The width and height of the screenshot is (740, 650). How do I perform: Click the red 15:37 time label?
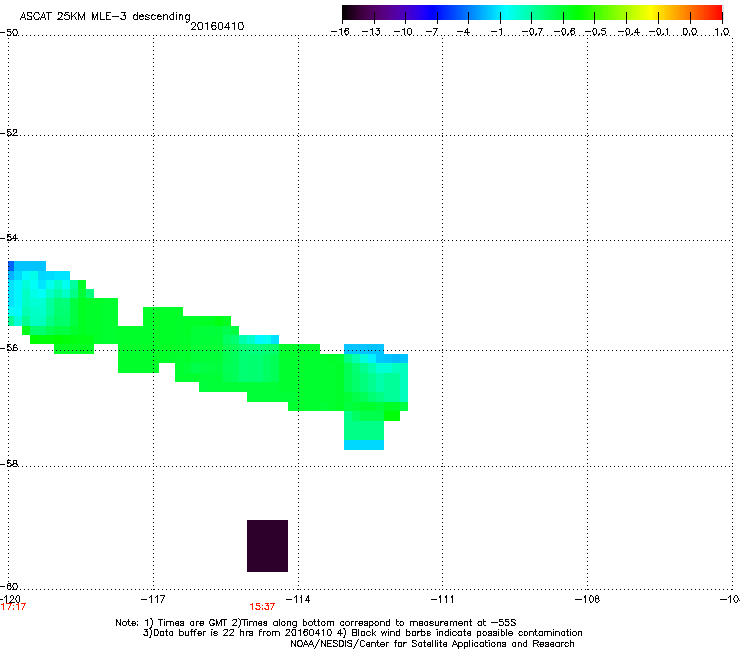pos(262,607)
